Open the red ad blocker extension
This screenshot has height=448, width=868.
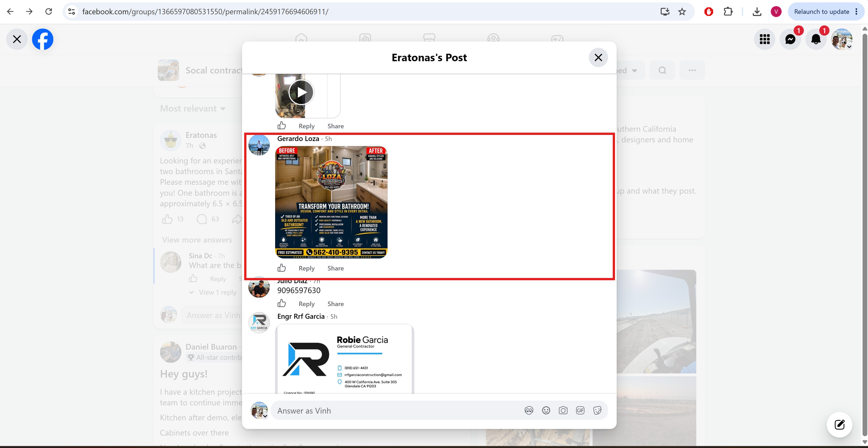(x=709, y=12)
